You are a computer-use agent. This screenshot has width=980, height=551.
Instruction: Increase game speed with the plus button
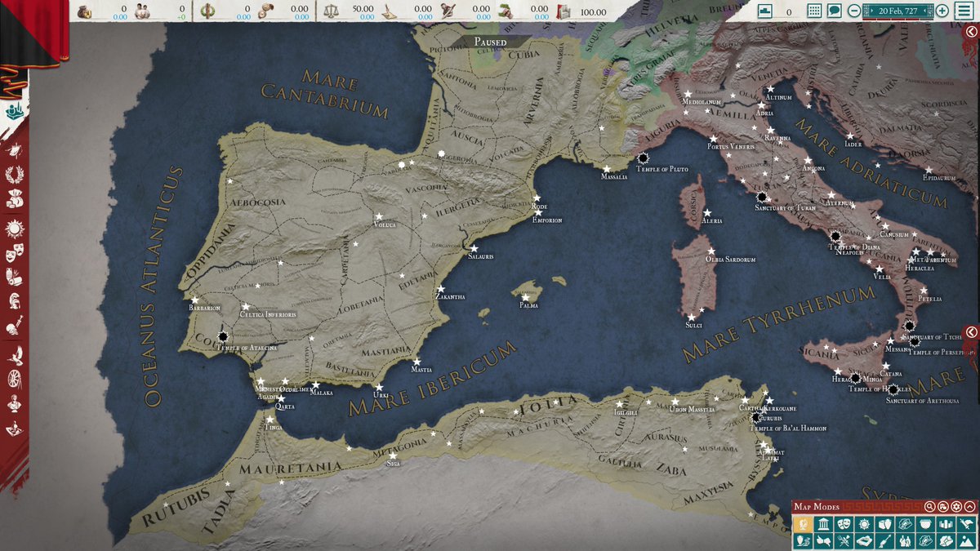pos(942,11)
